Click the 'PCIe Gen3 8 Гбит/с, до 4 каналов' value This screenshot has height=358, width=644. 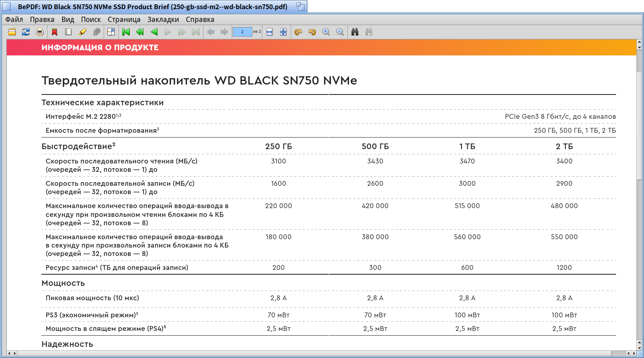click(560, 116)
